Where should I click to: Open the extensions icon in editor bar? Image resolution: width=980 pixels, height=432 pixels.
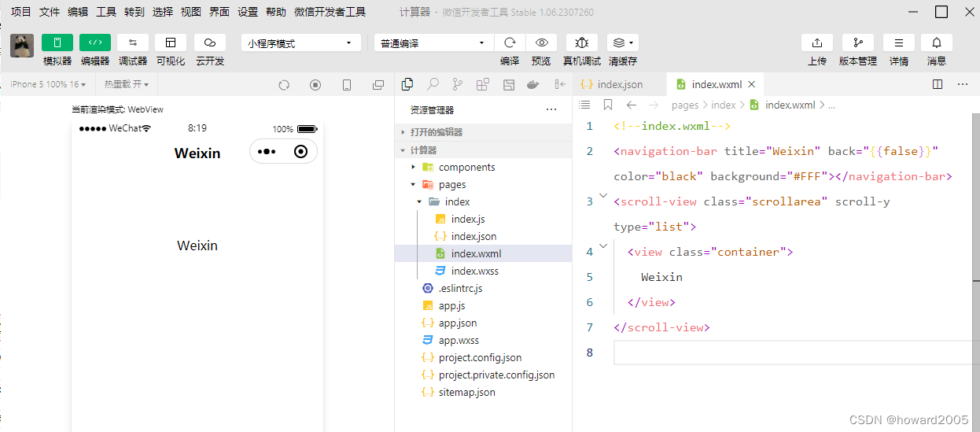[483, 84]
